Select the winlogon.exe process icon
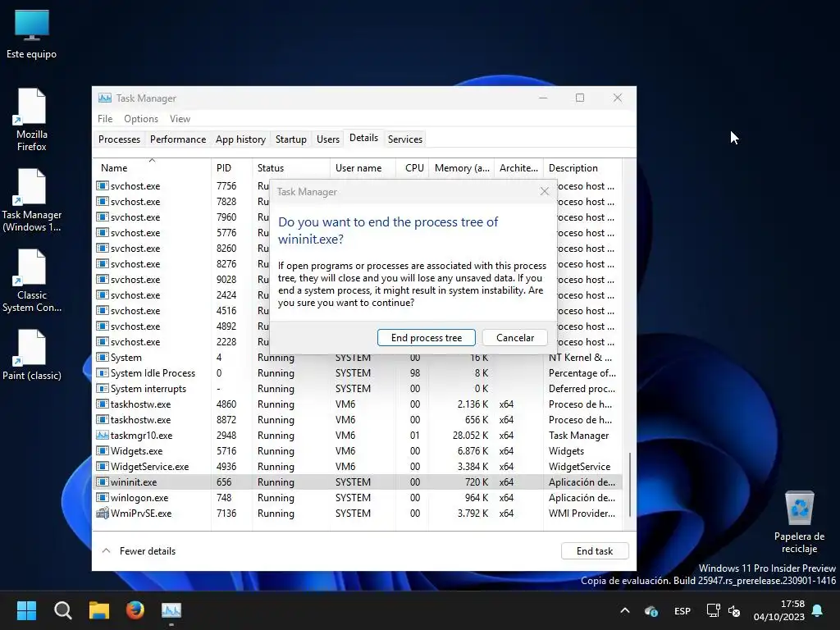 103,497
